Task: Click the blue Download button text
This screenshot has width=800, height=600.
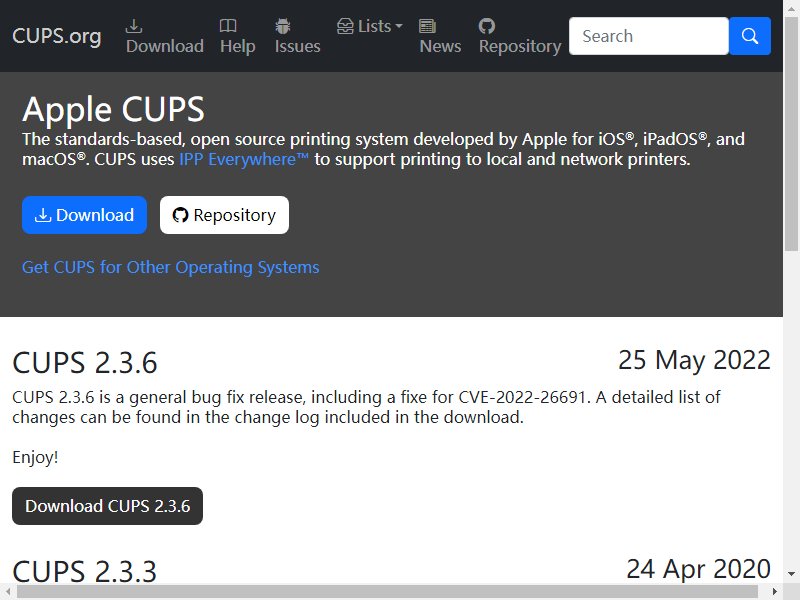Action: coord(95,215)
